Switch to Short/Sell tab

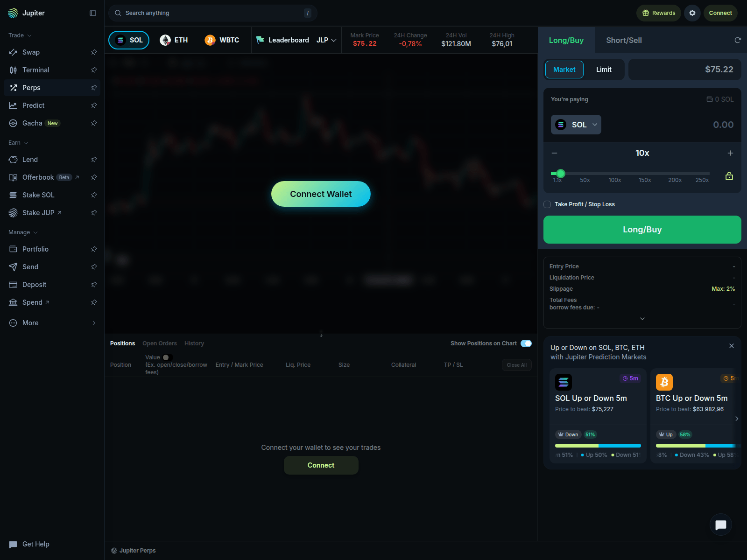coord(624,40)
